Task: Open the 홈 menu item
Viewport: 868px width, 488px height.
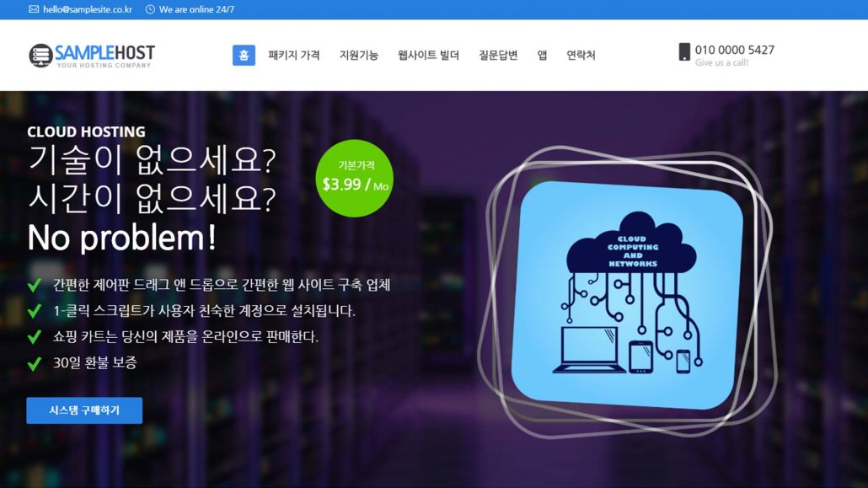Action: (x=244, y=56)
